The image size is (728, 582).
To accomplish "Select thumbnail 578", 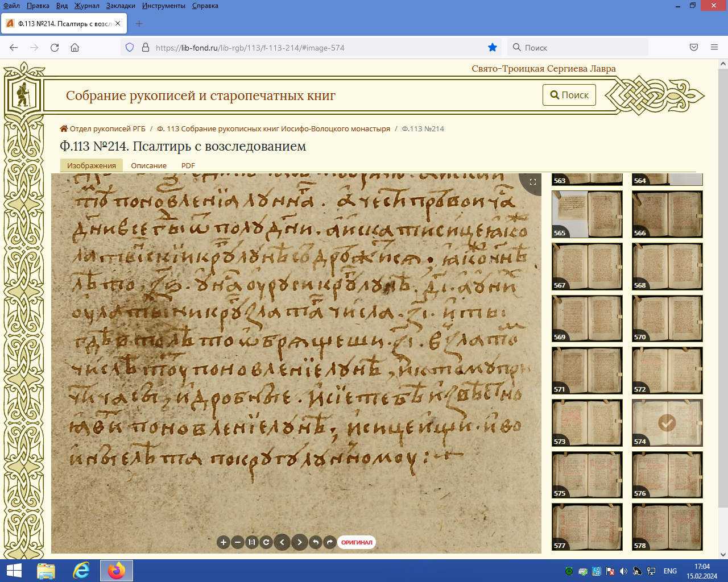I will 667,527.
